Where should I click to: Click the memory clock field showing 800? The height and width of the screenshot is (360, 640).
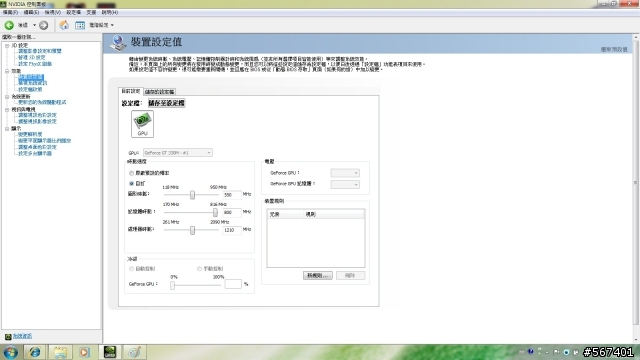point(232,213)
